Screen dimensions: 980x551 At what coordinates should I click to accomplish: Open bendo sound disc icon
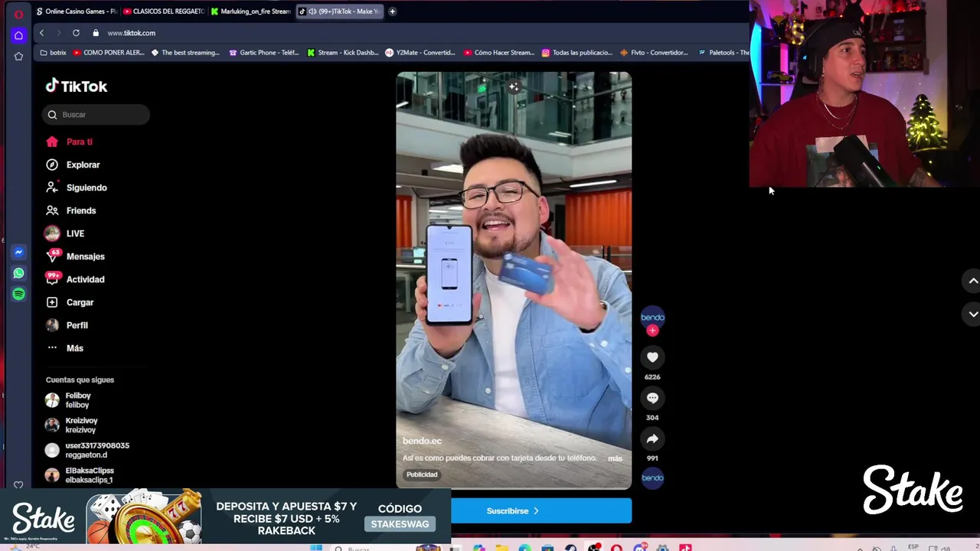pos(652,478)
